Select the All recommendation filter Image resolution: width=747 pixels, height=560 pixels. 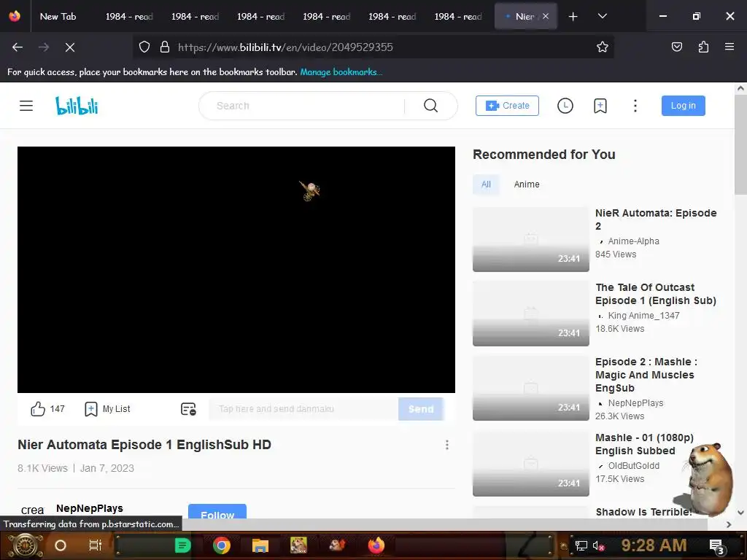486,184
